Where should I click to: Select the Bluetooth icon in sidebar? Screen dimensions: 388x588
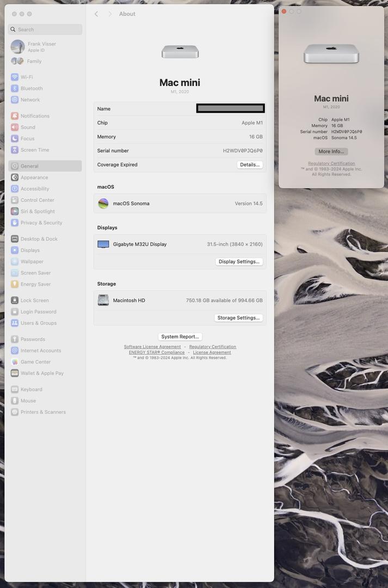coord(15,89)
